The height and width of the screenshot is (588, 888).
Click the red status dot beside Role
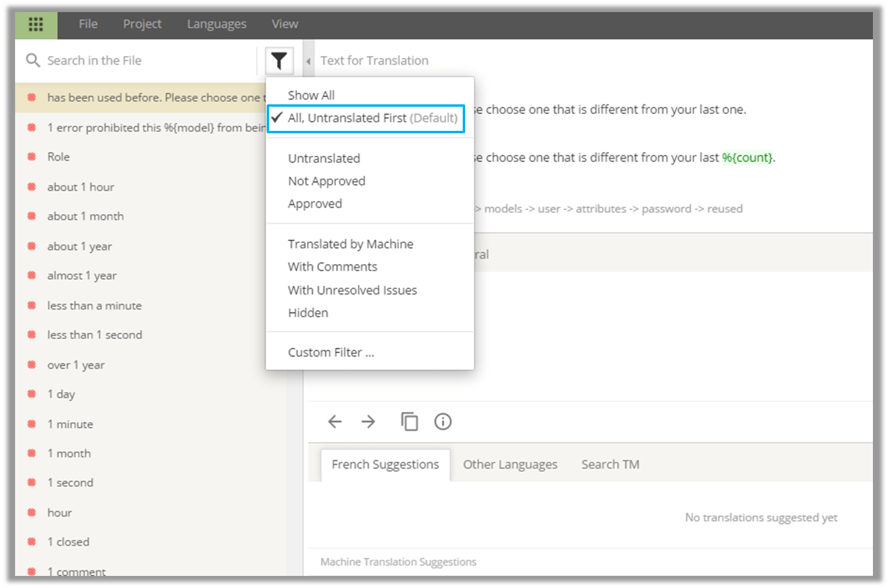tap(31, 156)
